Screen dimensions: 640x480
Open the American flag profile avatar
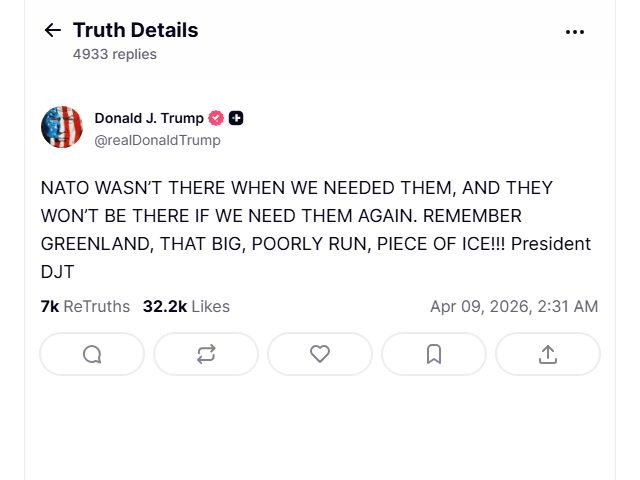pos(62,127)
